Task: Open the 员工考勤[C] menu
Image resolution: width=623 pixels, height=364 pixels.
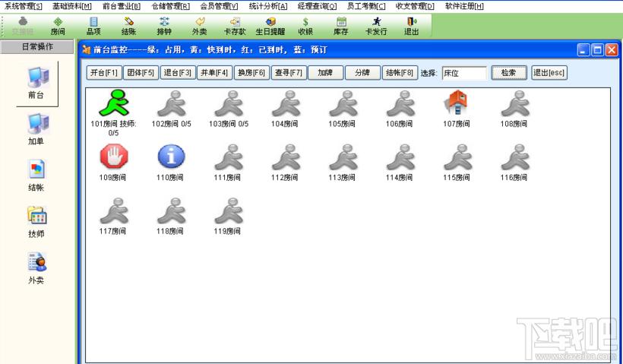Action: 366,6
